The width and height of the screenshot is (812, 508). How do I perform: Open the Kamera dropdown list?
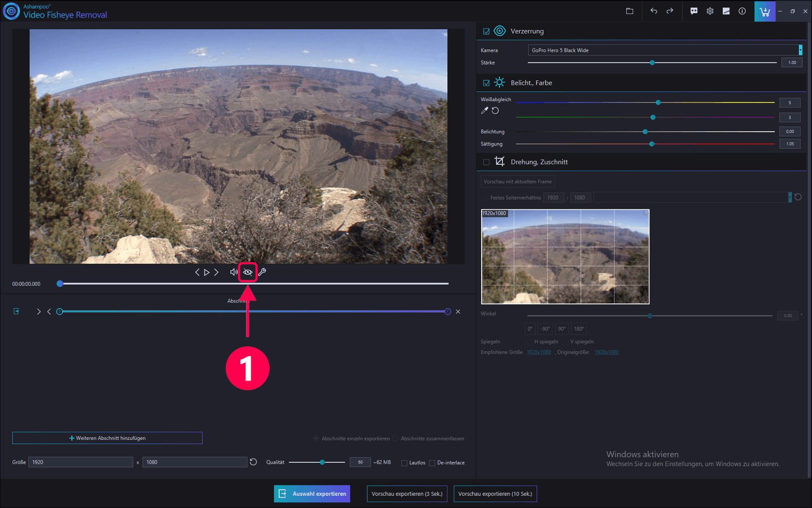pyautogui.click(x=800, y=50)
